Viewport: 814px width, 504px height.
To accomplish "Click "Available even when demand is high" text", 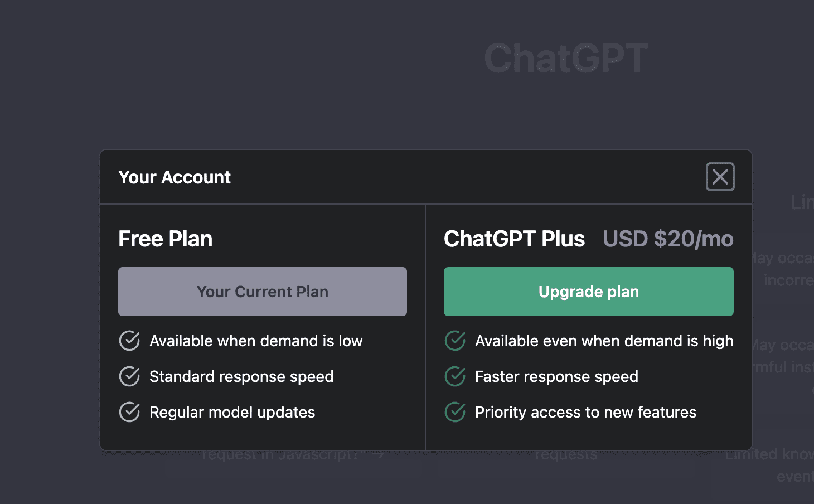I will [x=604, y=341].
